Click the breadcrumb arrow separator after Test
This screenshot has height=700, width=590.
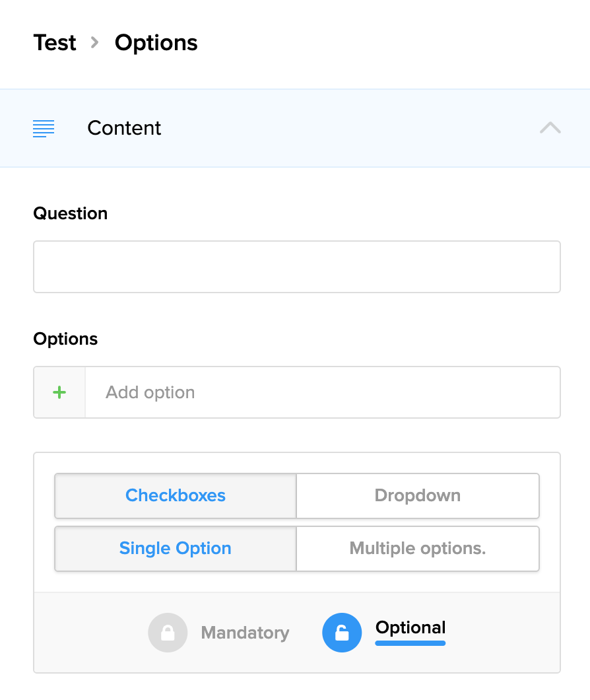tap(95, 43)
